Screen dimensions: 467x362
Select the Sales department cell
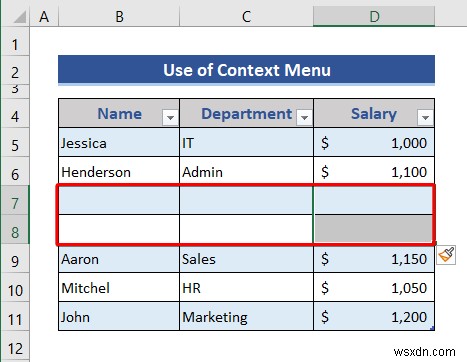point(246,259)
